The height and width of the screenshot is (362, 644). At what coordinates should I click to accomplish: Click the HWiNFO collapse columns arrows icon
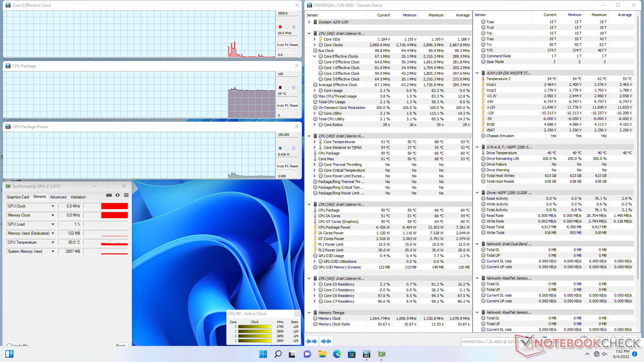click(326, 341)
